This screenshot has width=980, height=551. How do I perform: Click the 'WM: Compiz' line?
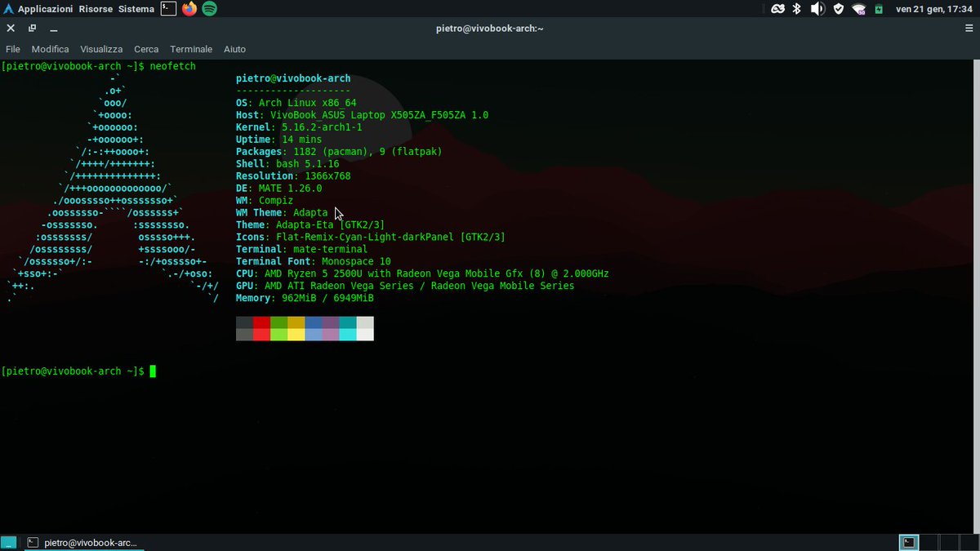265,201
